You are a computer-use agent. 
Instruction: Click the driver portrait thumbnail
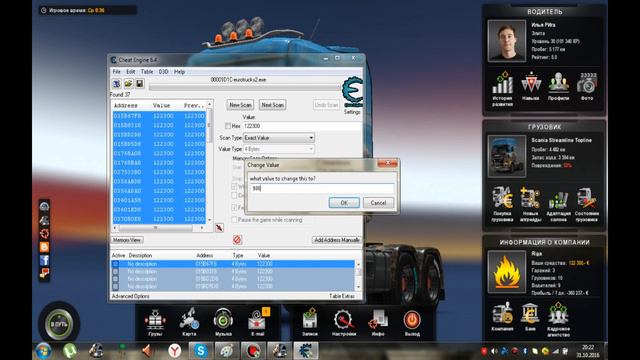tap(507, 41)
